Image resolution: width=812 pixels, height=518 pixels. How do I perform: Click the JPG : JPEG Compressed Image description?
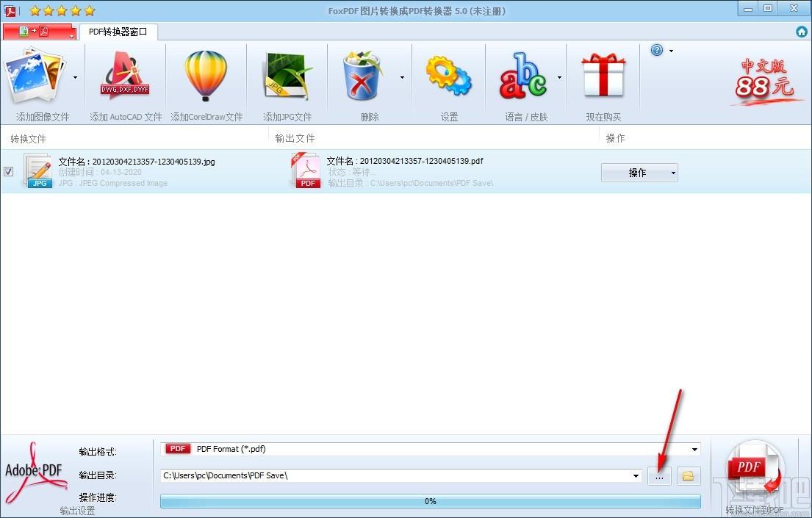[113, 183]
